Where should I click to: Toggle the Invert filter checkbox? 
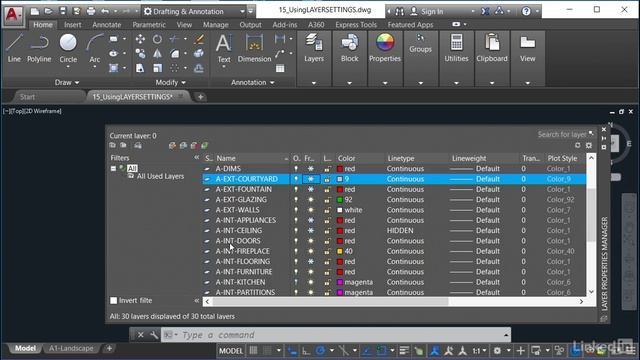(x=113, y=300)
